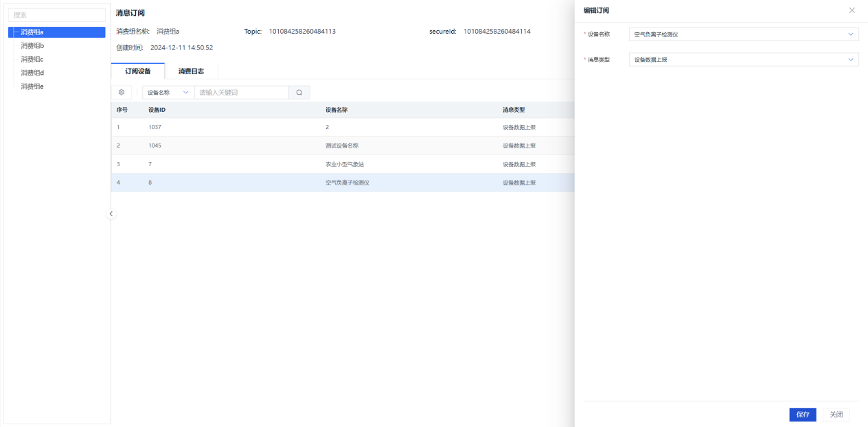
Task: Select the 农业小型气象站 table row
Action: tap(344, 164)
